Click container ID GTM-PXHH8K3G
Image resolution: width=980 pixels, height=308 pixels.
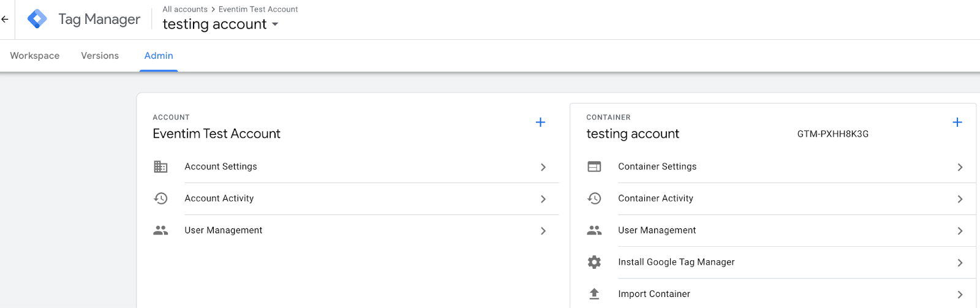pyautogui.click(x=833, y=134)
